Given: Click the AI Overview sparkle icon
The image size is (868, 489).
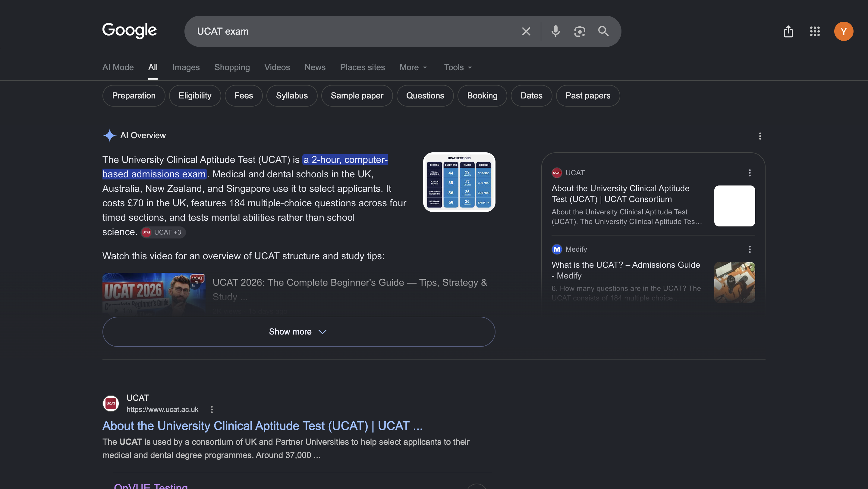Looking at the screenshot, I should point(109,135).
